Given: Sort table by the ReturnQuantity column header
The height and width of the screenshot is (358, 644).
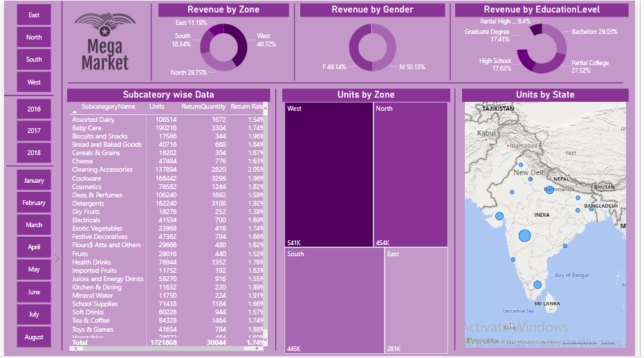Looking at the screenshot, I should (203, 107).
